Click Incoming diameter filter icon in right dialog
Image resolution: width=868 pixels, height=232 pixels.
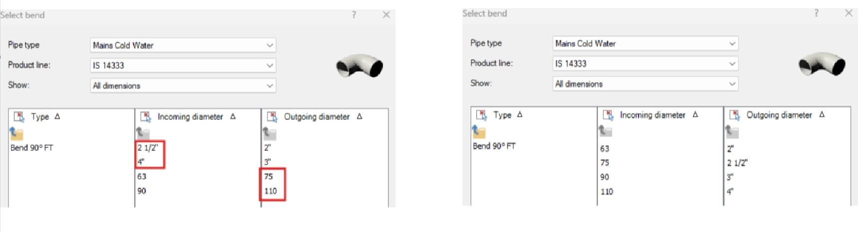[608, 115]
